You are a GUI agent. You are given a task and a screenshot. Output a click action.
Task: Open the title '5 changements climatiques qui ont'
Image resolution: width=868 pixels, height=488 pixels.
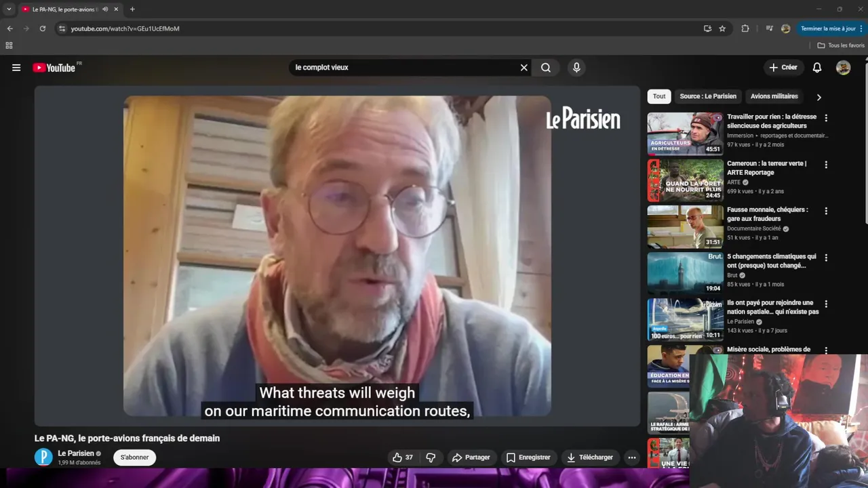pos(772,261)
